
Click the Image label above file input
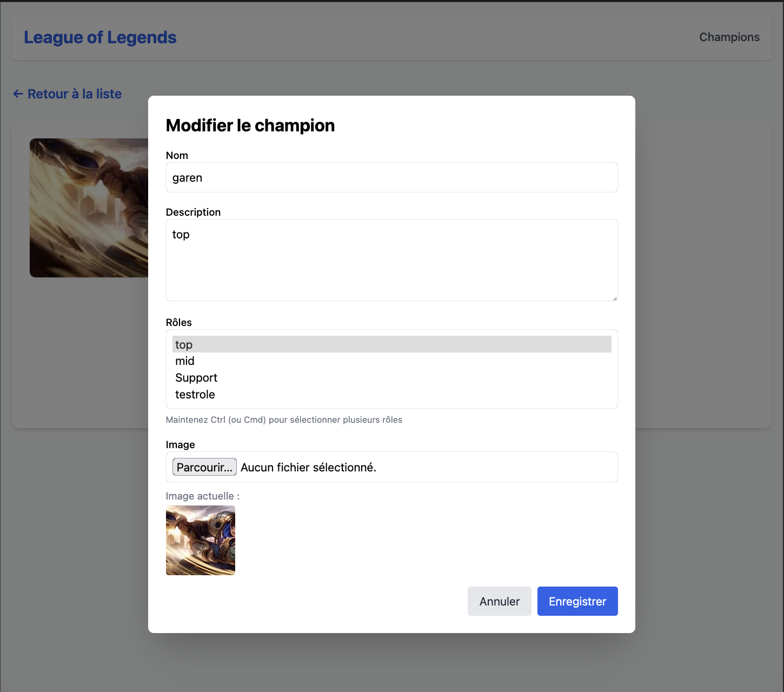(x=180, y=444)
